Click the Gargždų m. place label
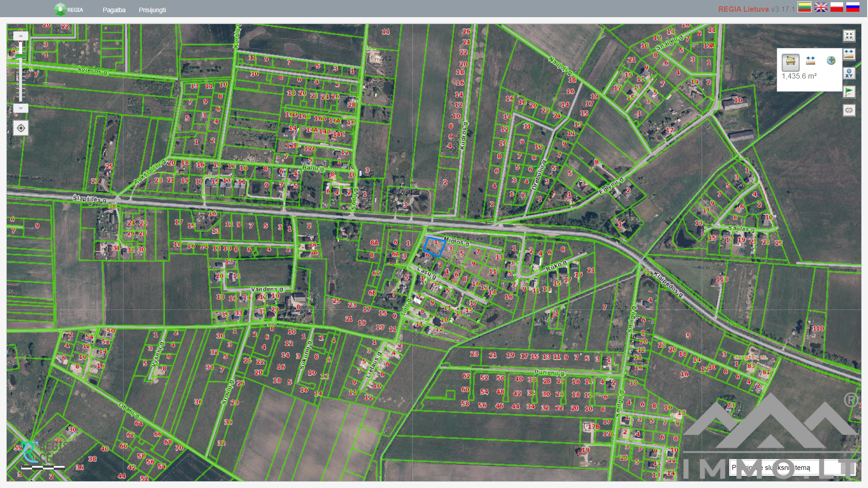Screen dimensions: 868x488 [x=750, y=357]
